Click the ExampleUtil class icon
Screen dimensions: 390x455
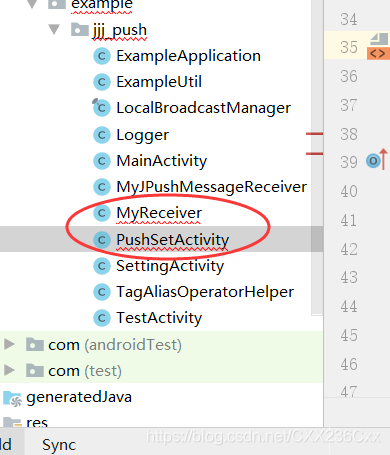point(102,82)
